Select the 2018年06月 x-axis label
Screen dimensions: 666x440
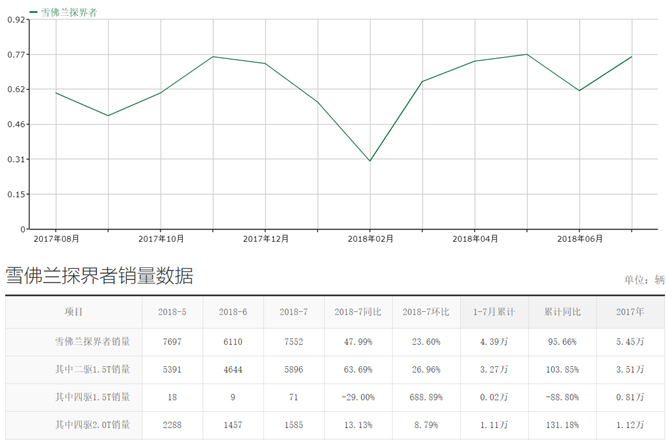(x=580, y=239)
